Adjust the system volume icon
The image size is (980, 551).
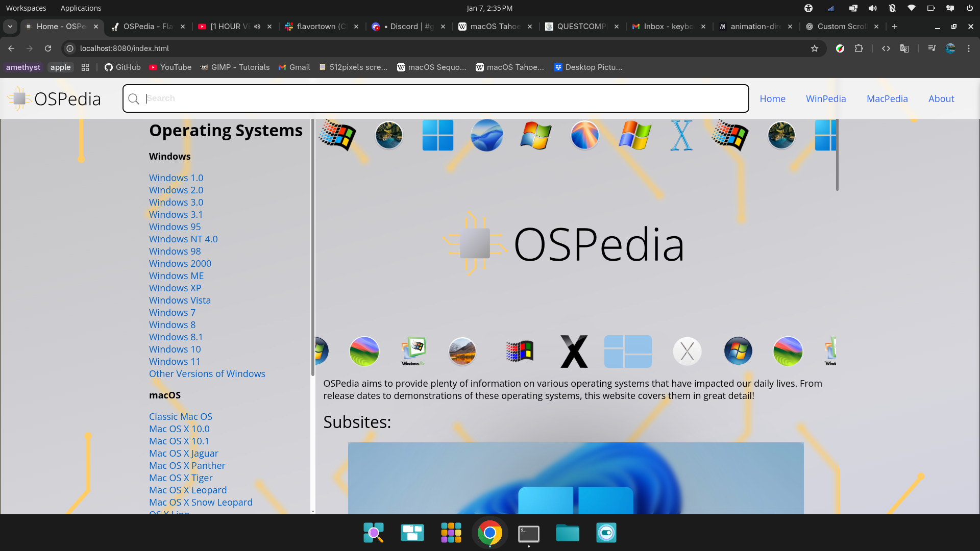pos(873,8)
